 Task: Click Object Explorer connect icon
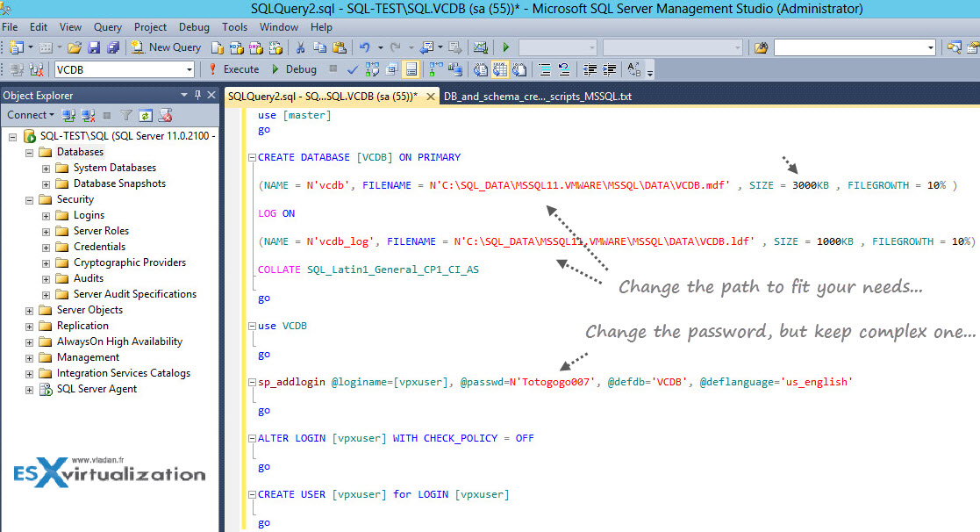pyautogui.click(x=68, y=116)
